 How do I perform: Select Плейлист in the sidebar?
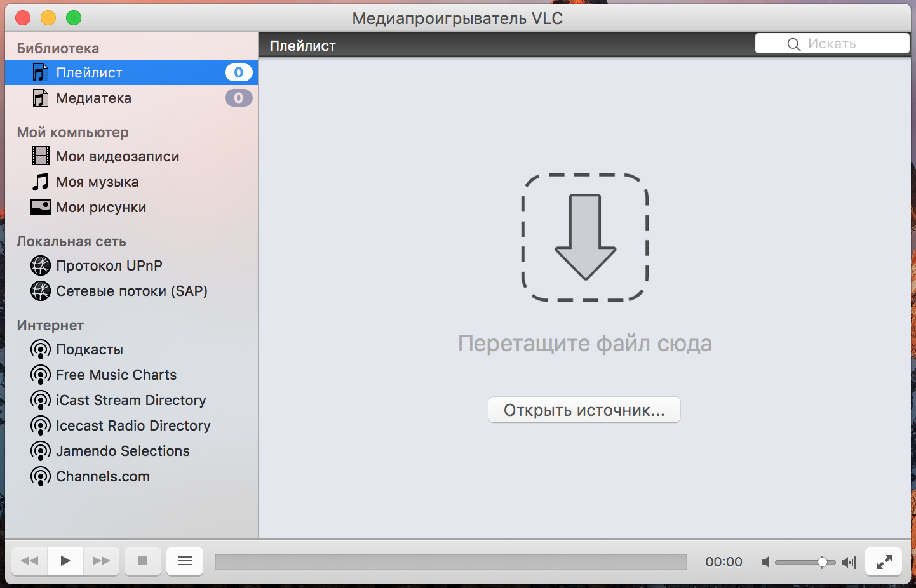pos(89,73)
